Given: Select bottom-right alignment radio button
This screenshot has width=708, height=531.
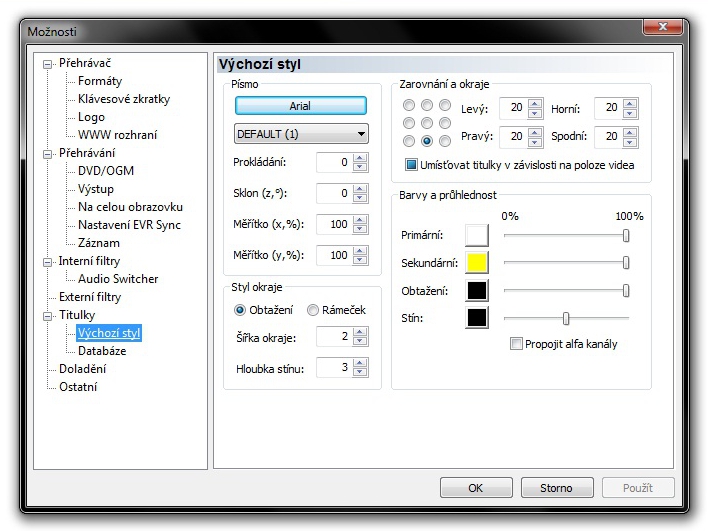Looking at the screenshot, I should [x=445, y=141].
